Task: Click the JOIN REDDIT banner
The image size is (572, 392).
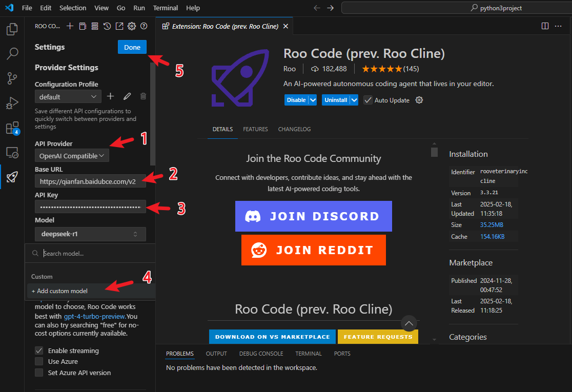Action: 313,250
